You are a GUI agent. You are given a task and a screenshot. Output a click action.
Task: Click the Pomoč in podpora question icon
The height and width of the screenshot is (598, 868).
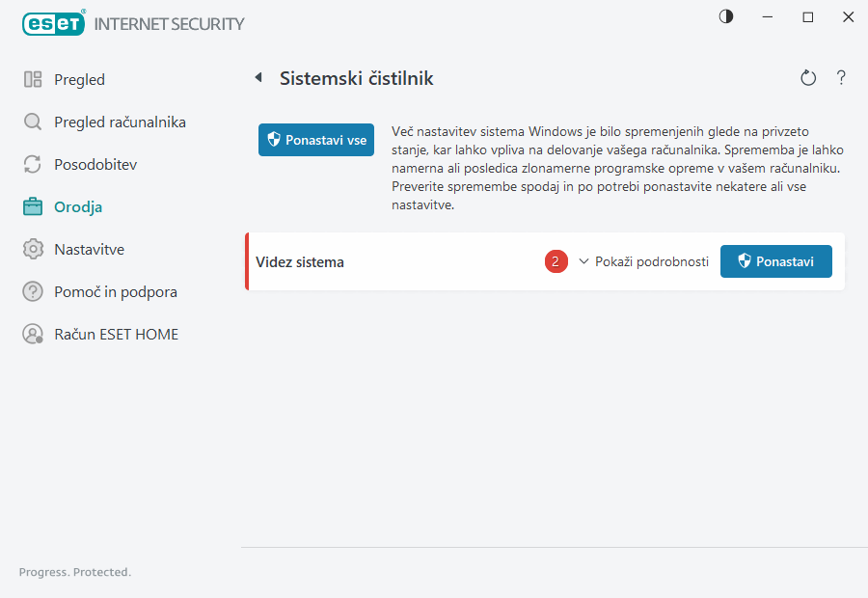click(x=33, y=292)
